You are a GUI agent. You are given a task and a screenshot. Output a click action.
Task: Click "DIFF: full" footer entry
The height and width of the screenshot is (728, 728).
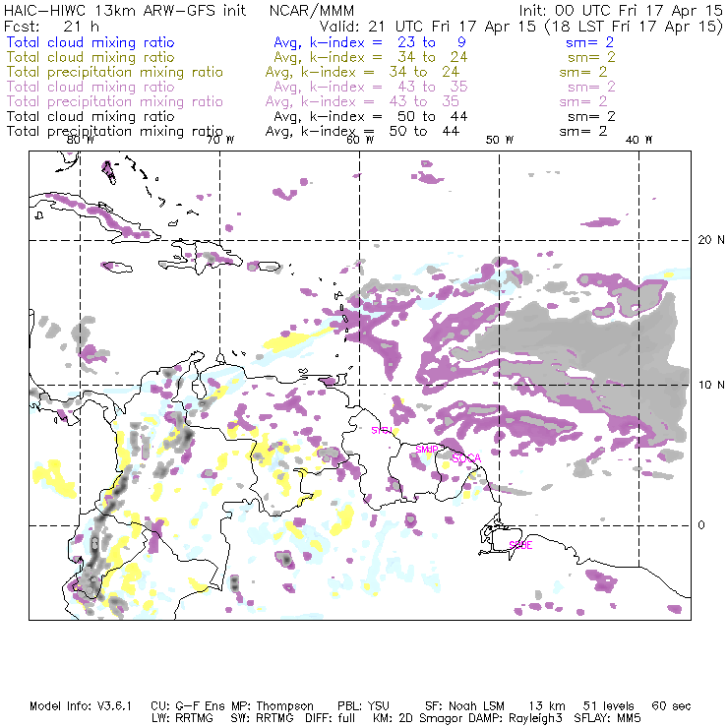point(331,718)
